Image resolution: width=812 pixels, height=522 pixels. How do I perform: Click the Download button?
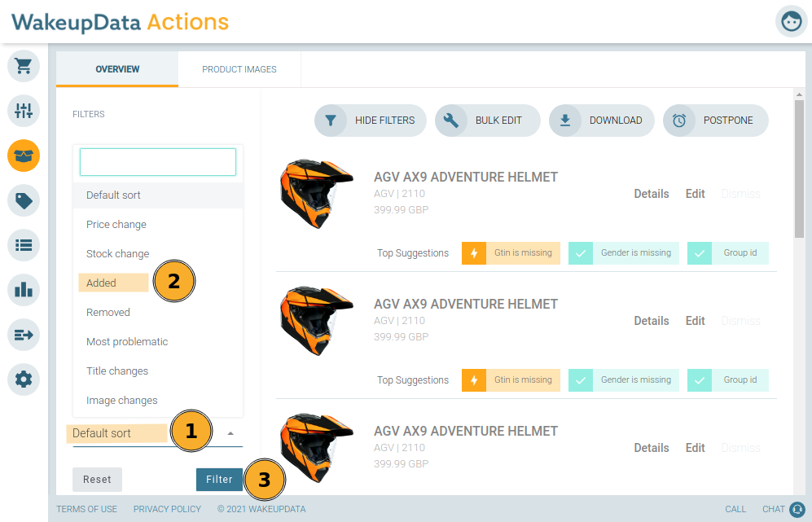(602, 121)
